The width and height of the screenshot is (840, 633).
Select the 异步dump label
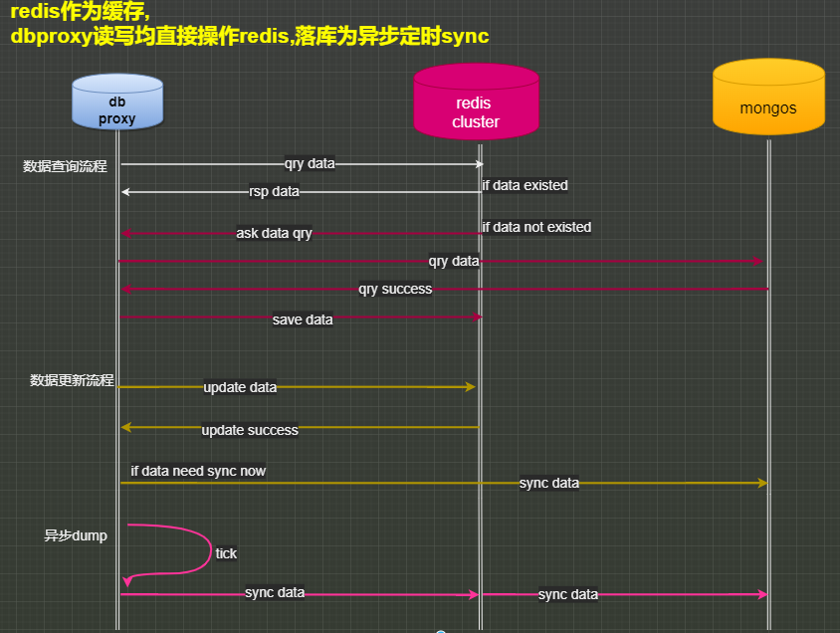76,535
